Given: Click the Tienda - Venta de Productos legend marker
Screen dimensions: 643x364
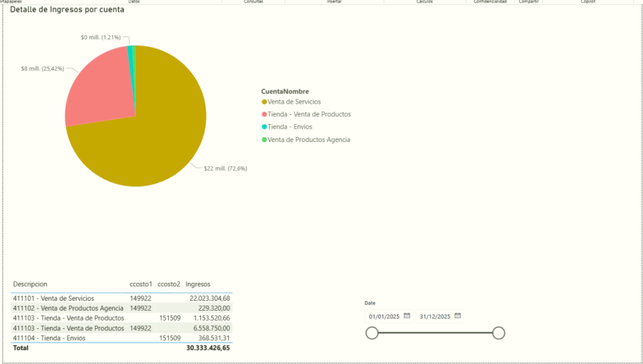Looking at the screenshot, I should (x=264, y=114).
